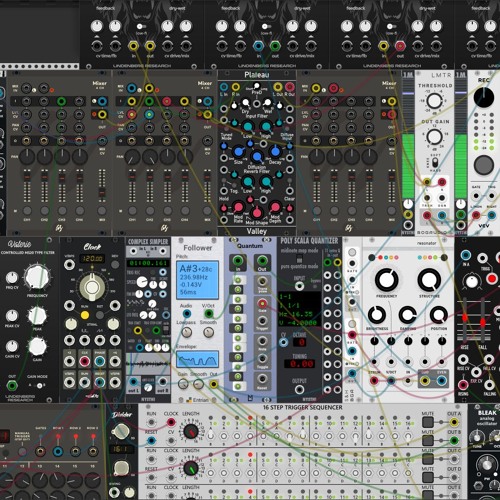The width and height of the screenshot is (500, 500).
Task: Click the DAMPING knob on the resonator
Action: [408, 315]
